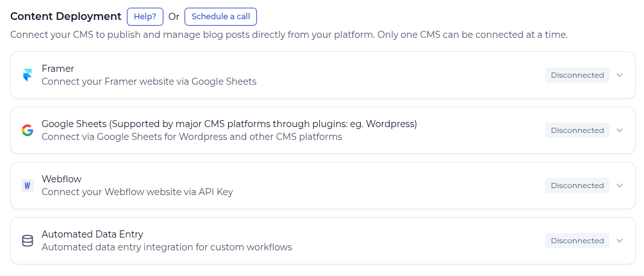The height and width of the screenshot is (276, 644).
Task: Expand the Framer integration chevron
Action: click(x=620, y=75)
